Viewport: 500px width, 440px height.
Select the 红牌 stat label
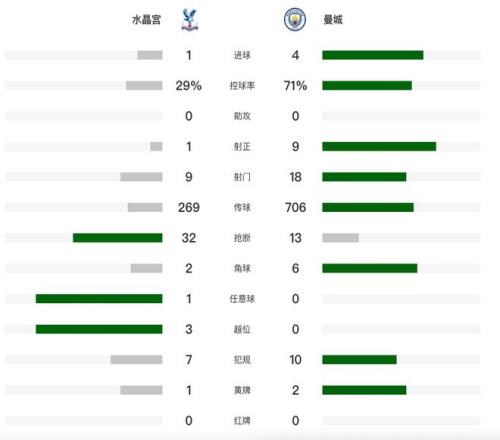(x=242, y=421)
